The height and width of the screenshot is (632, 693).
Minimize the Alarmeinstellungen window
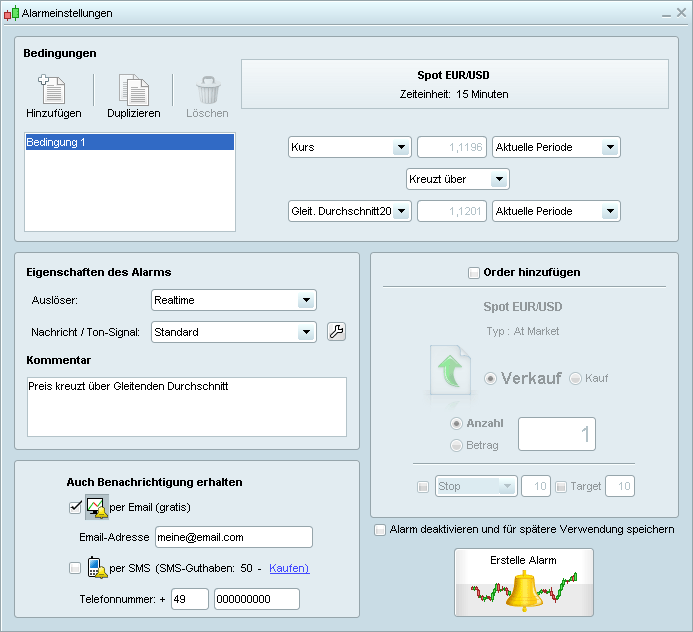(x=666, y=14)
